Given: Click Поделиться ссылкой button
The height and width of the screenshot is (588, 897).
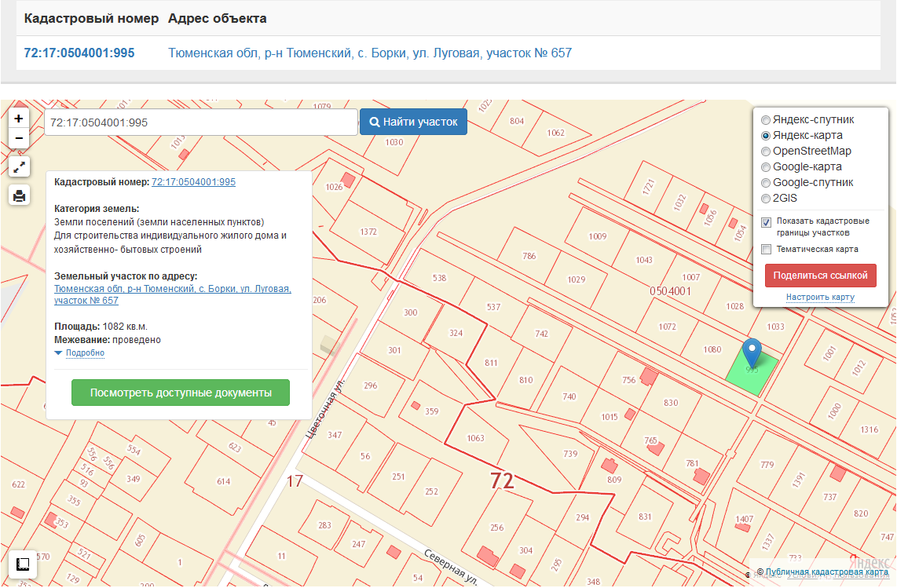Looking at the screenshot, I should point(820,276).
